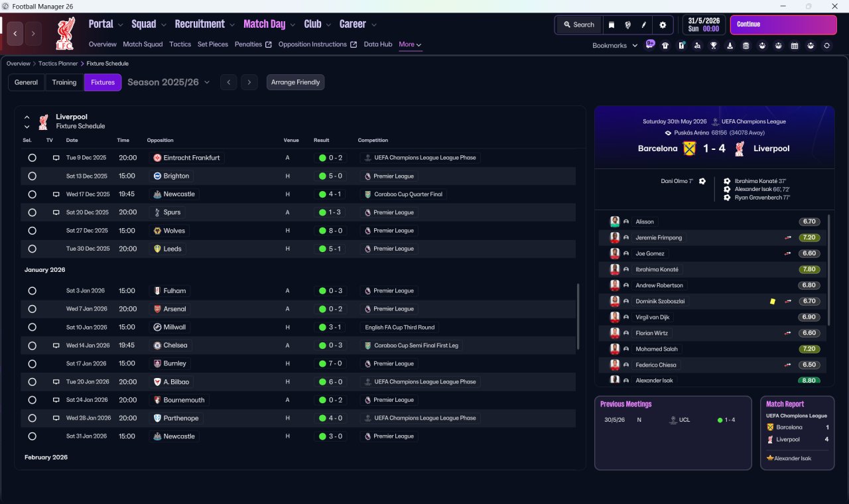The image size is (849, 504).
Task: Click the Arrange Friendly button
Action: coord(295,82)
